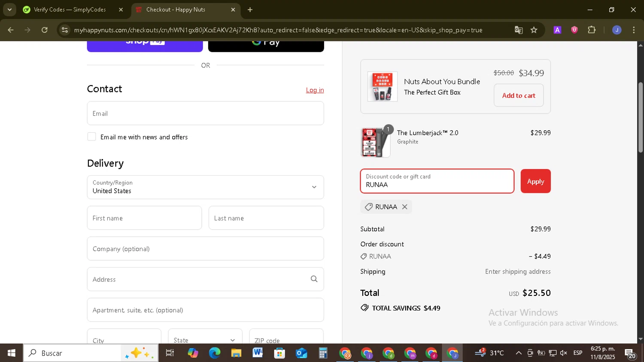Image resolution: width=644 pixels, height=362 pixels.
Task: Click the ESP language indicator
Action: tap(578, 353)
